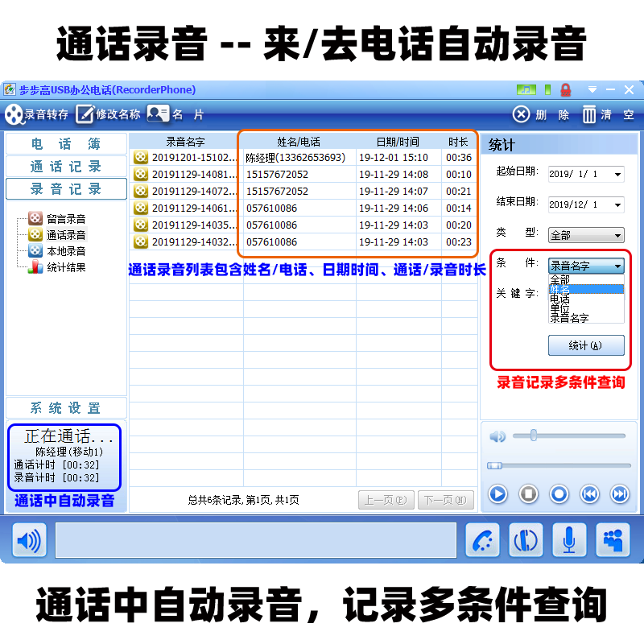
Task: Click reel icon of recording 20191129-14081
Action: 140,174
